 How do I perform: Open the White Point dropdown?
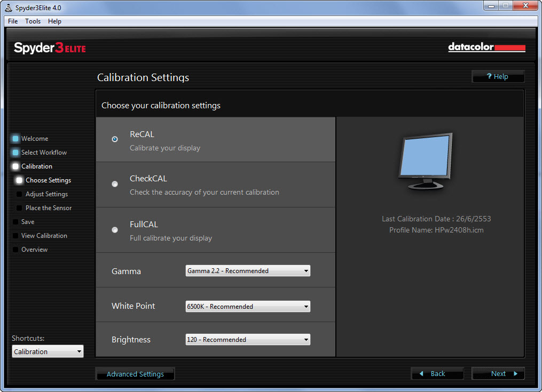[247, 307]
